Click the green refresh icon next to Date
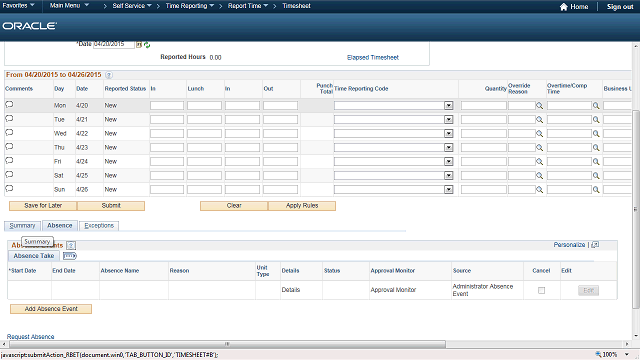Image resolution: width=640 pixels, height=360 pixels. pyautogui.click(x=147, y=44)
